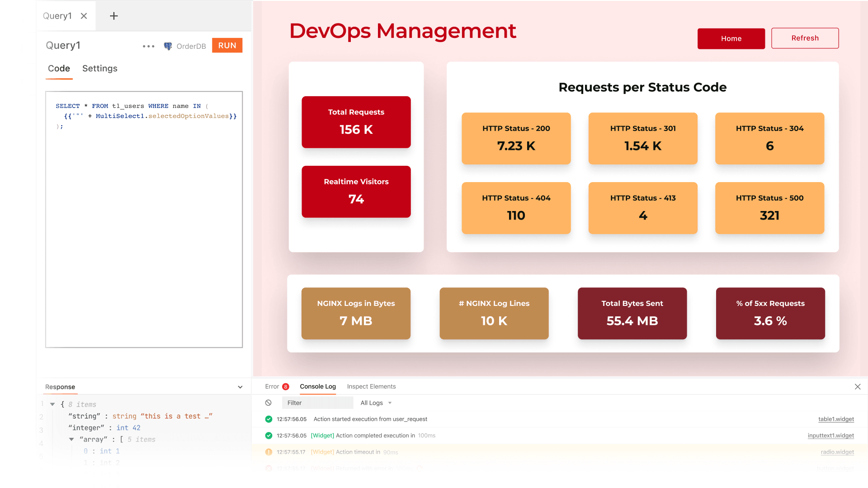Open the Inspect Elements tab
Screen dimensions: 868x488
pyautogui.click(x=371, y=386)
